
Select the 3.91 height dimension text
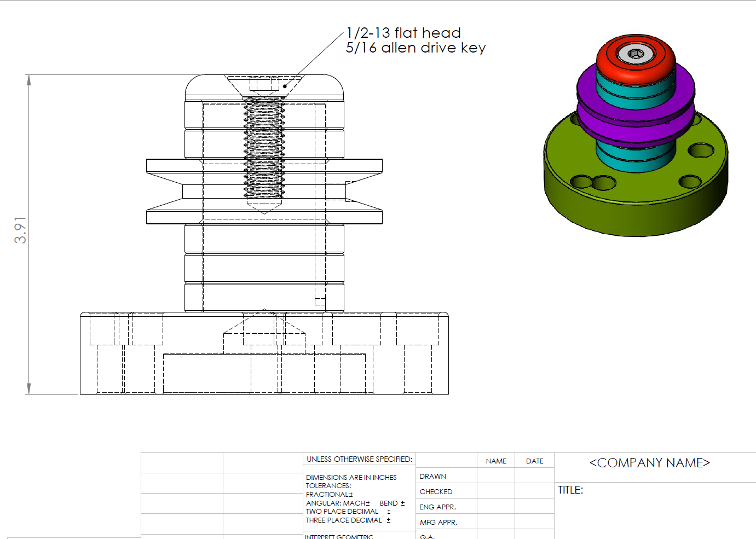pyautogui.click(x=20, y=230)
